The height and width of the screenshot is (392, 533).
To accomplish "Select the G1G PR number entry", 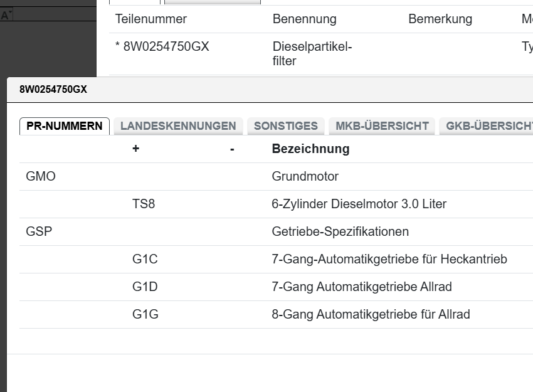I will pyautogui.click(x=145, y=315).
